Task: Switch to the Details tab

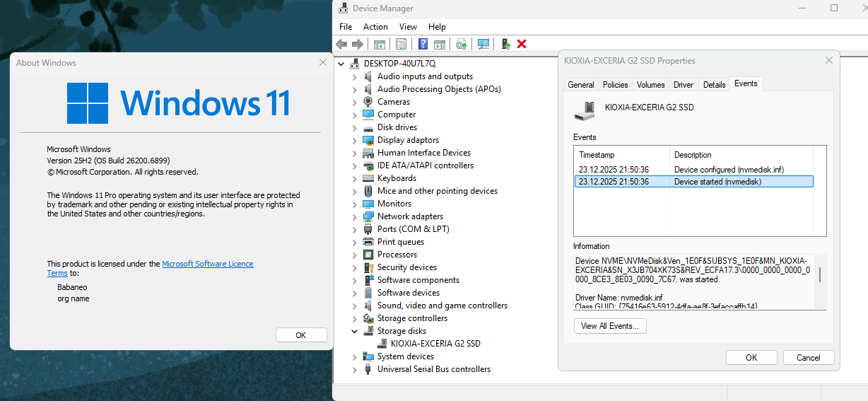Action: [714, 85]
